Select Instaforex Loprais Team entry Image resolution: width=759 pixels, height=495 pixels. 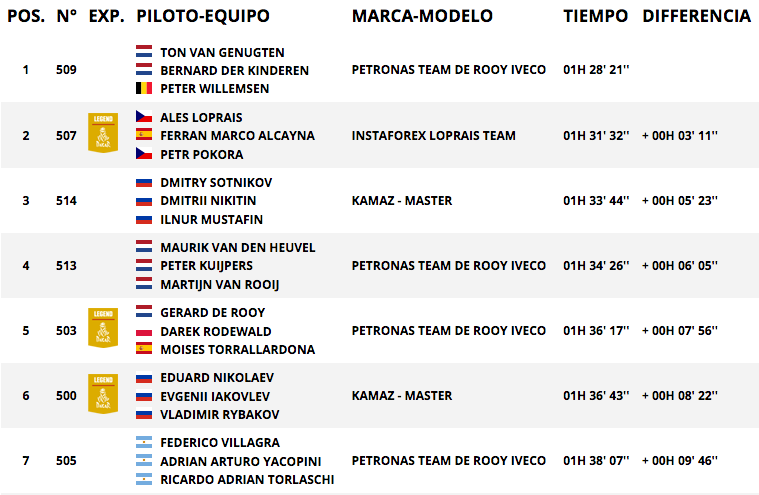[x=433, y=135]
